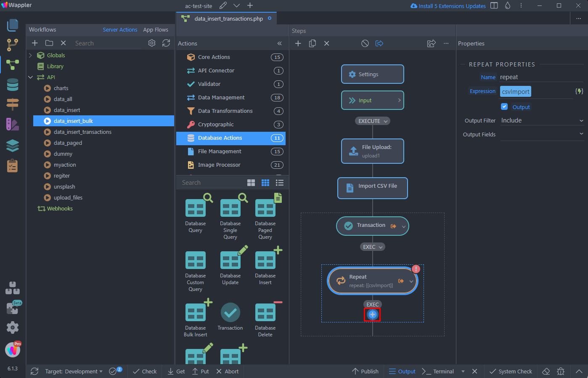The image size is (588, 378).
Task: Open the Database Manager sidebar icon
Action: coord(13,85)
